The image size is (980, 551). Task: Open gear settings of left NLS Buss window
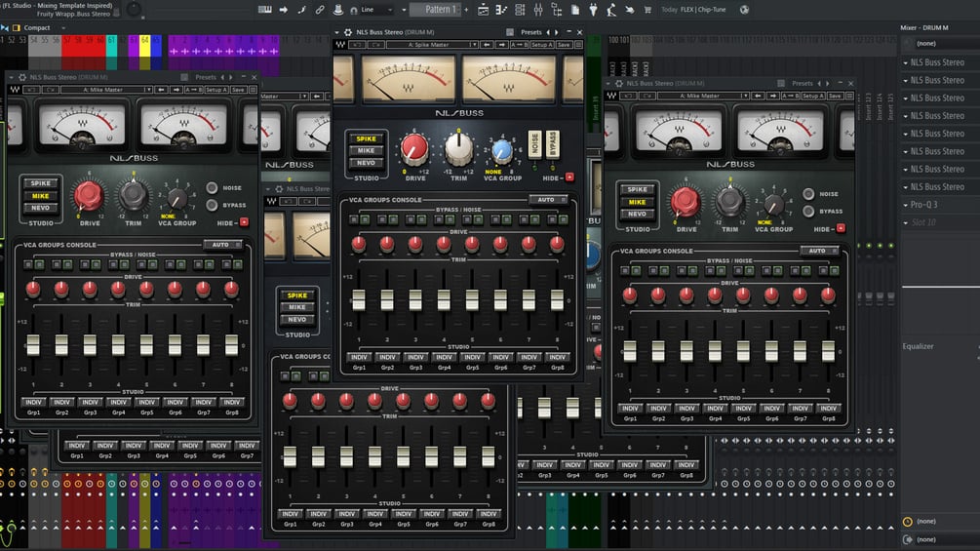(x=21, y=77)
